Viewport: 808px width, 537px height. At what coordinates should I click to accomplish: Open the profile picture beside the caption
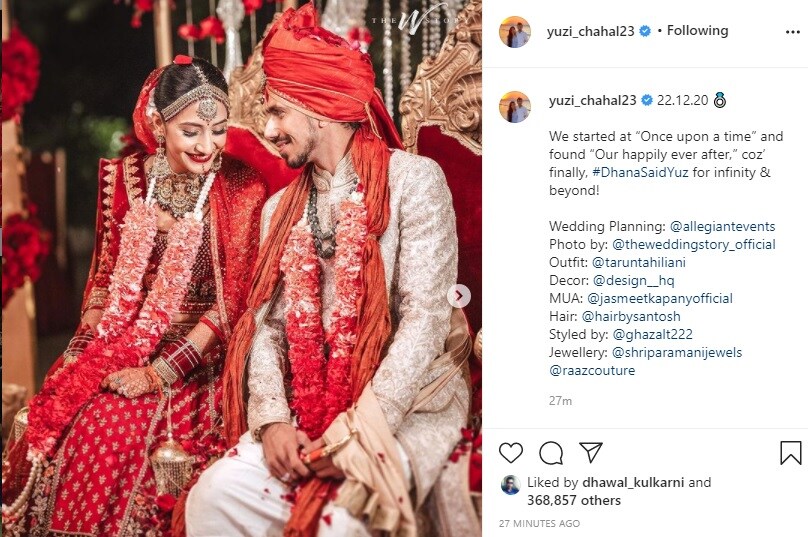click(x=514, y=107)
